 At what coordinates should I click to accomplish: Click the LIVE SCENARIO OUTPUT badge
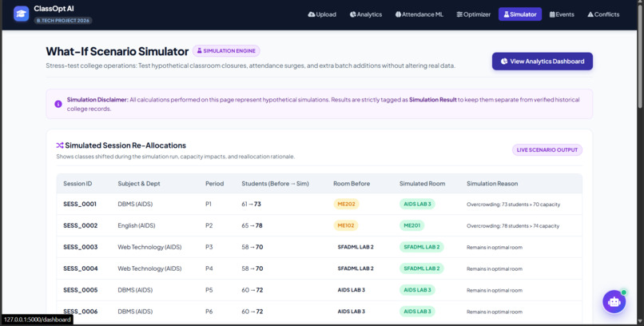[x=547, y=150]
